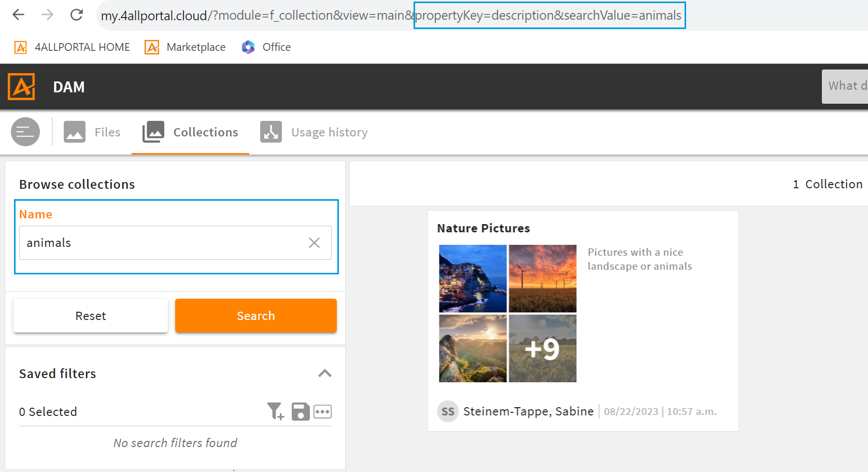The image size is (868, 472).
Task: Click the orange Search button
Action: click(256, 315)
